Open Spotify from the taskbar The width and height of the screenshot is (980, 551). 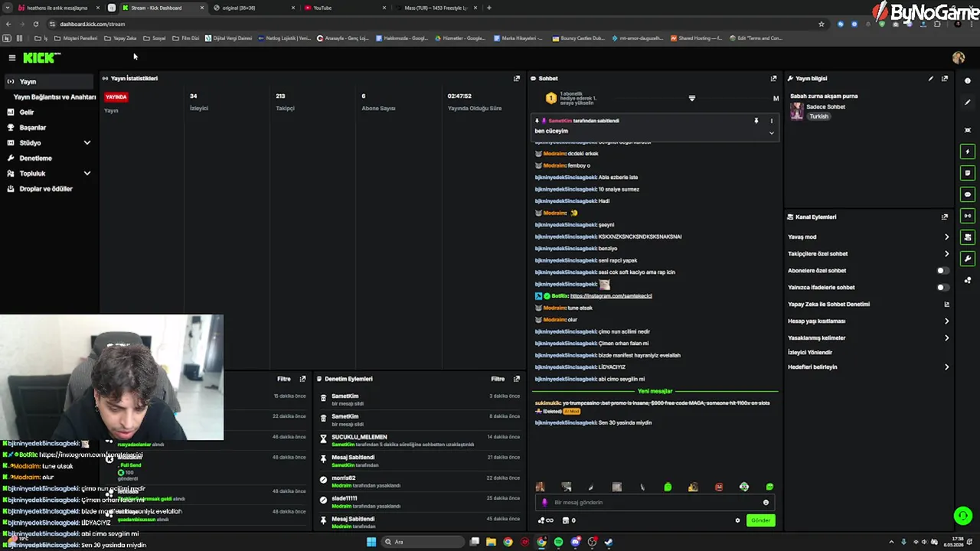point(558,542)
